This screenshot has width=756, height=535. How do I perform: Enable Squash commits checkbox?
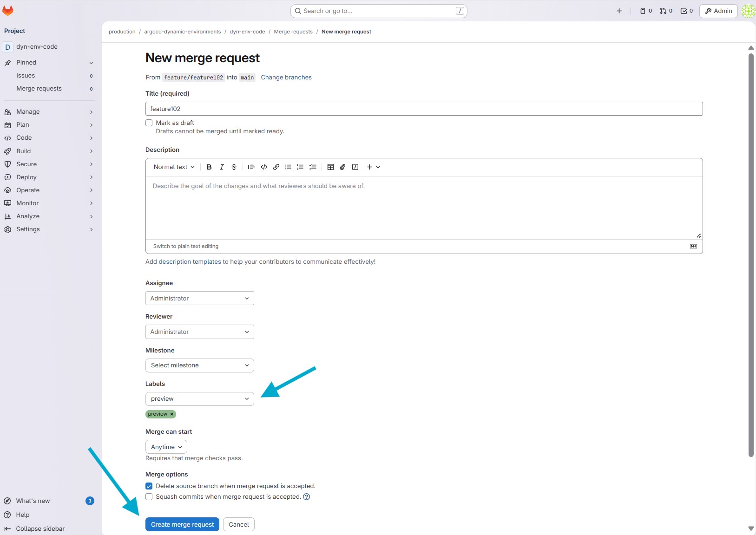point(149,497)
